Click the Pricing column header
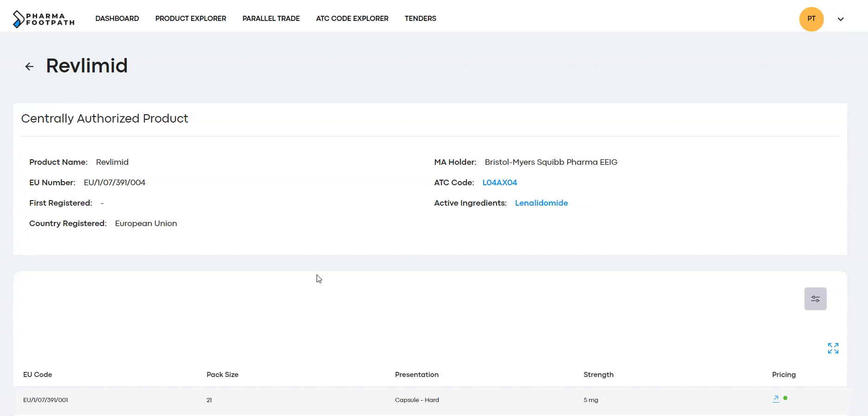 coord(784,375)
